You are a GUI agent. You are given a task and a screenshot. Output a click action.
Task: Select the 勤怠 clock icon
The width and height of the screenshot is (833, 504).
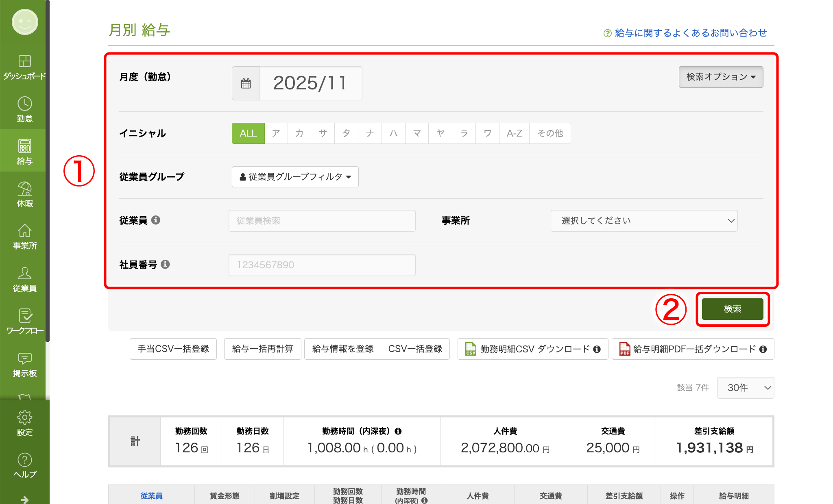tap(24, 109)
